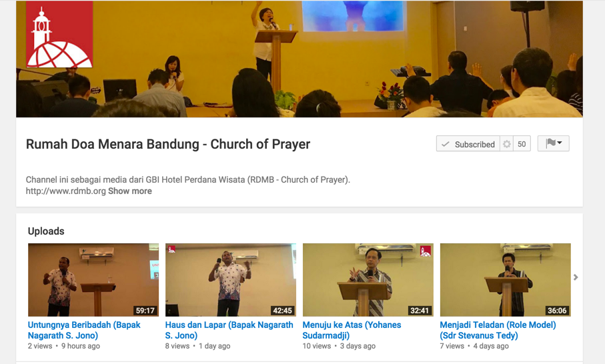Open subscription notification settings gear
605x364 pixels.
506,144
